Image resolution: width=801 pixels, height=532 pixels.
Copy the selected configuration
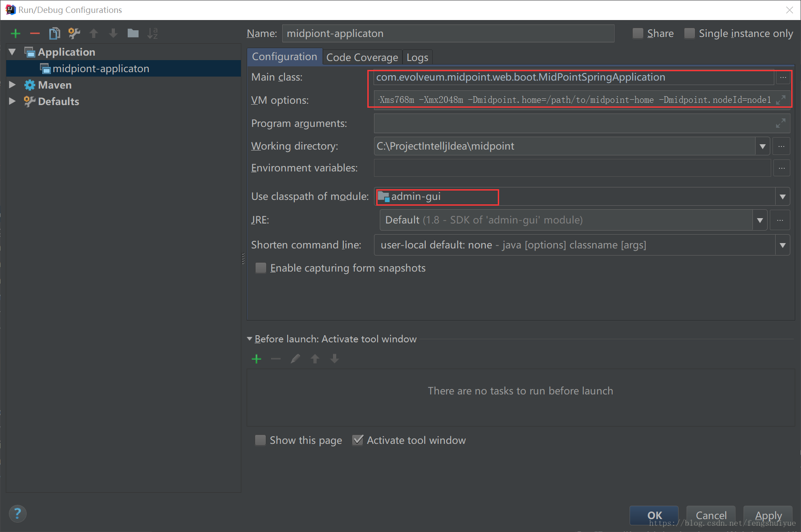pos(54,33)
